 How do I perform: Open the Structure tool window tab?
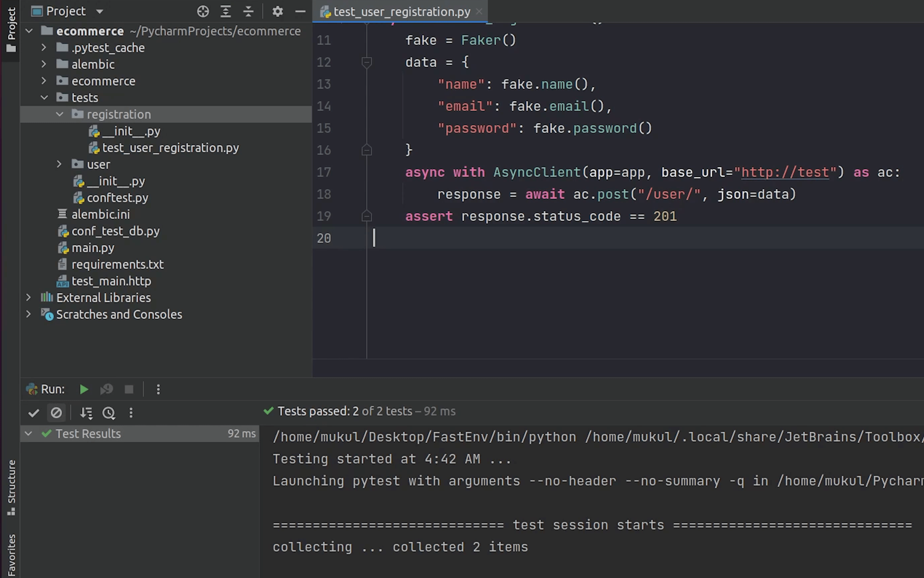(11, 487)
